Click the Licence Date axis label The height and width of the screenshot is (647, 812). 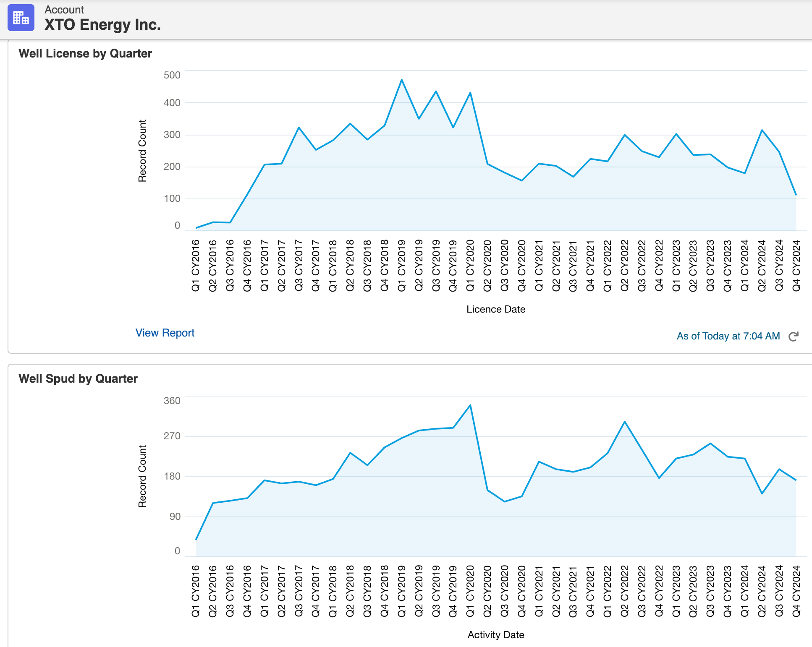(496, 309)
